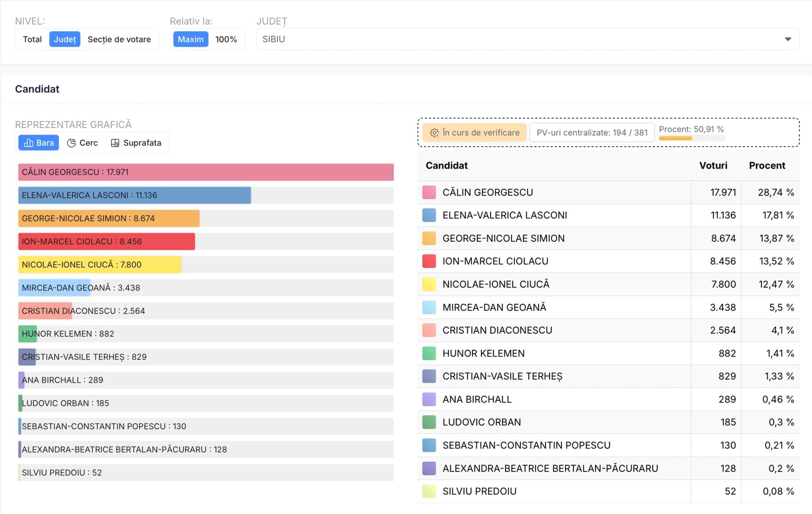Click the Elena-Valerica Lasconi blue swatch
Image resolution: width=812 pixels, height=514 pixels.
(x=429, y=215)
